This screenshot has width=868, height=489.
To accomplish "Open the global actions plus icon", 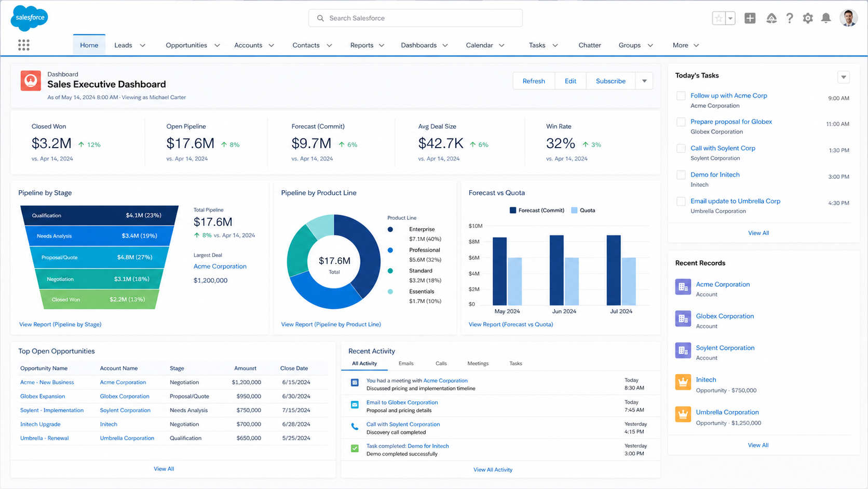I will [750, 18].
